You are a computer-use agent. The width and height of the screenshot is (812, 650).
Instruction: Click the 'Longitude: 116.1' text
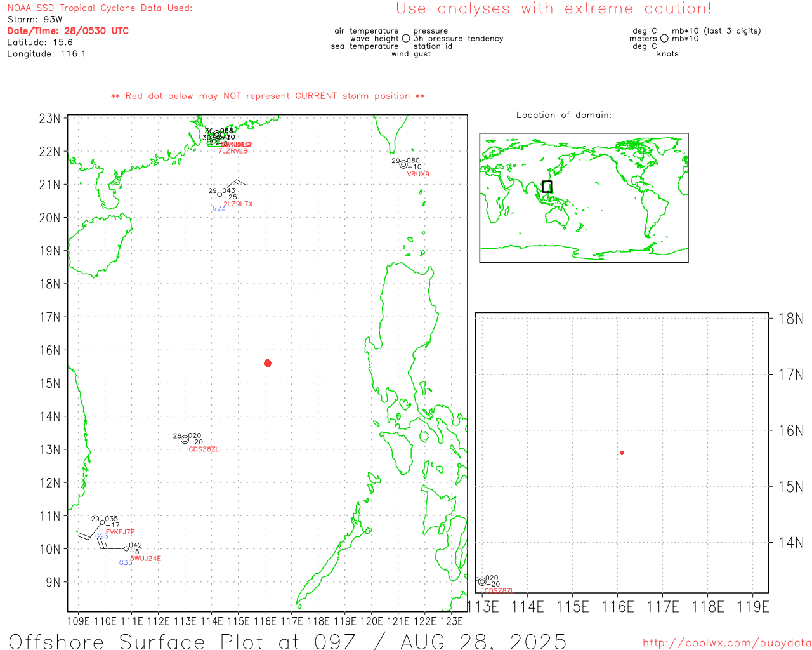pos(46,54)
